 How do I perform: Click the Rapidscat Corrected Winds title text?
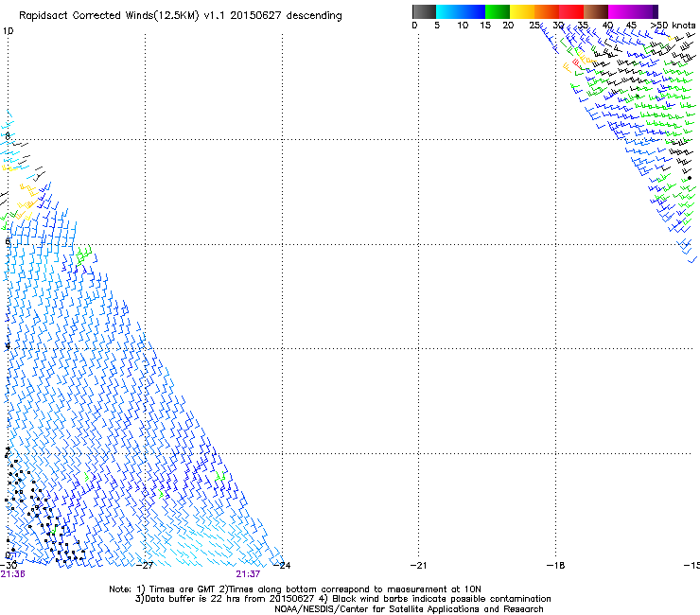(x=181, y=15)
